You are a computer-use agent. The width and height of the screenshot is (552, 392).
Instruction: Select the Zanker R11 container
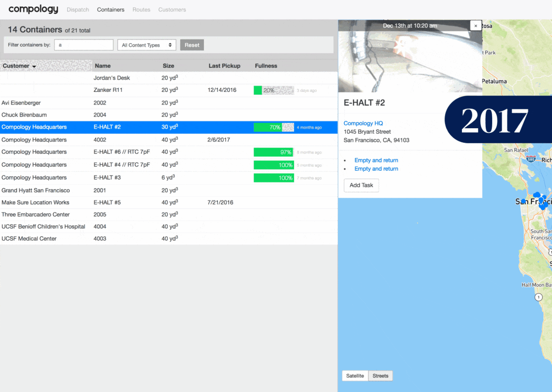[x=169, y=90]
